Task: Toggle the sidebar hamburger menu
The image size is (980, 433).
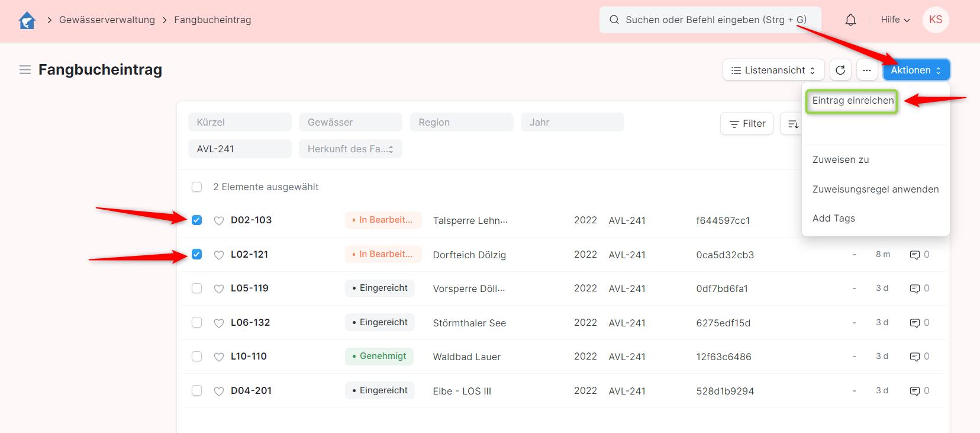Action: coord(25,70)
